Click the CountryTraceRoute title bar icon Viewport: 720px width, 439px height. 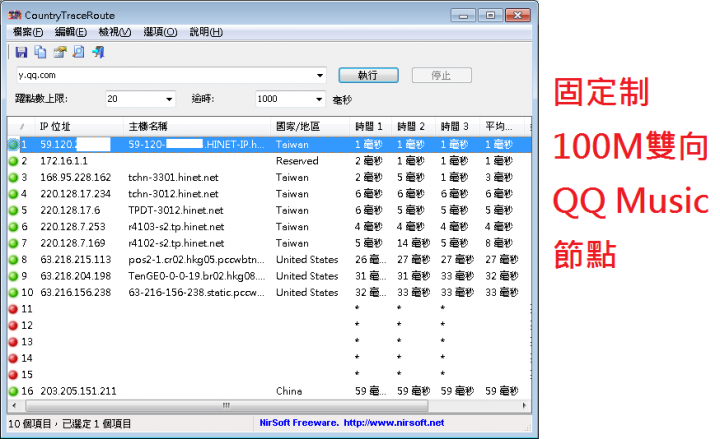point(15,15)
